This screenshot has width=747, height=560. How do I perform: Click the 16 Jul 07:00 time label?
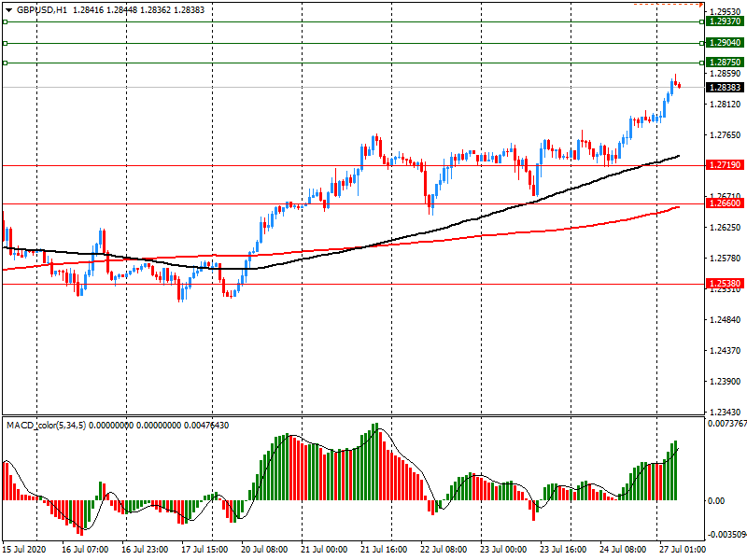85,550
